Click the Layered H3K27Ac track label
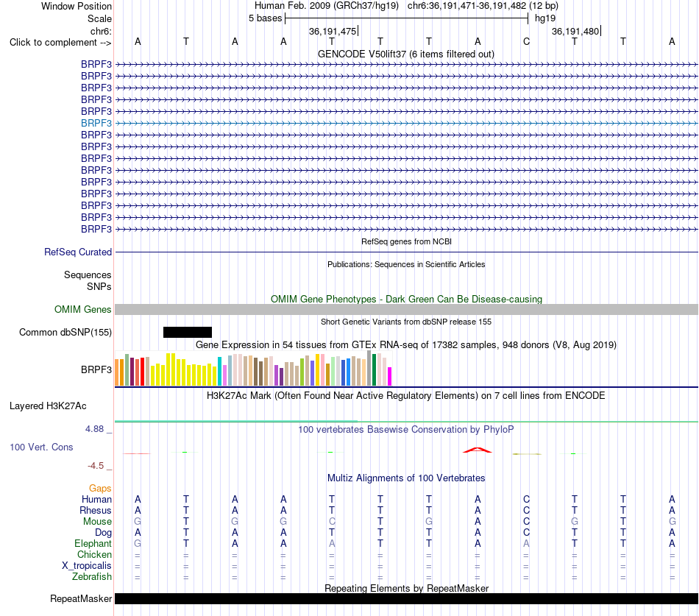This screenshot has width=699, height=616. click(48, 406)
